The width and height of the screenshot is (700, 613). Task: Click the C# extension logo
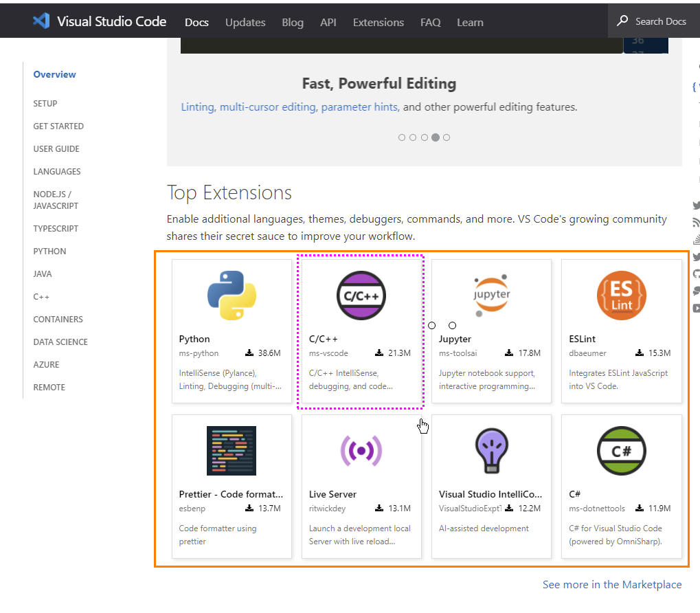click(x=622, y=451)
